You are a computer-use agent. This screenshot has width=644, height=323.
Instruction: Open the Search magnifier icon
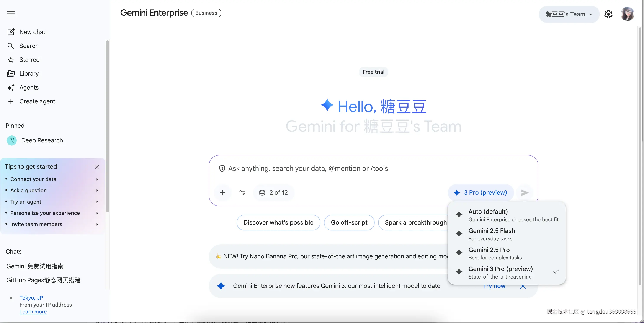[x=11, y=46]
